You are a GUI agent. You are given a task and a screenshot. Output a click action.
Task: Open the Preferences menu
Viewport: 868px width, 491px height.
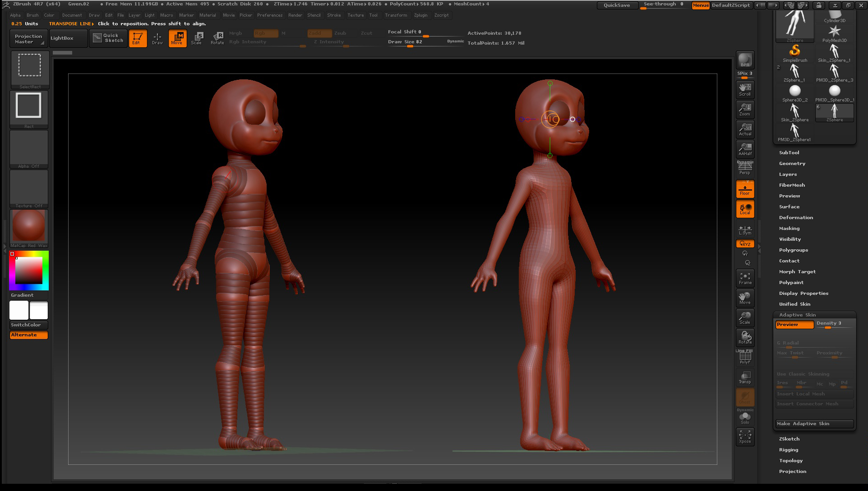pyautogui.click(x=269, y=15)
